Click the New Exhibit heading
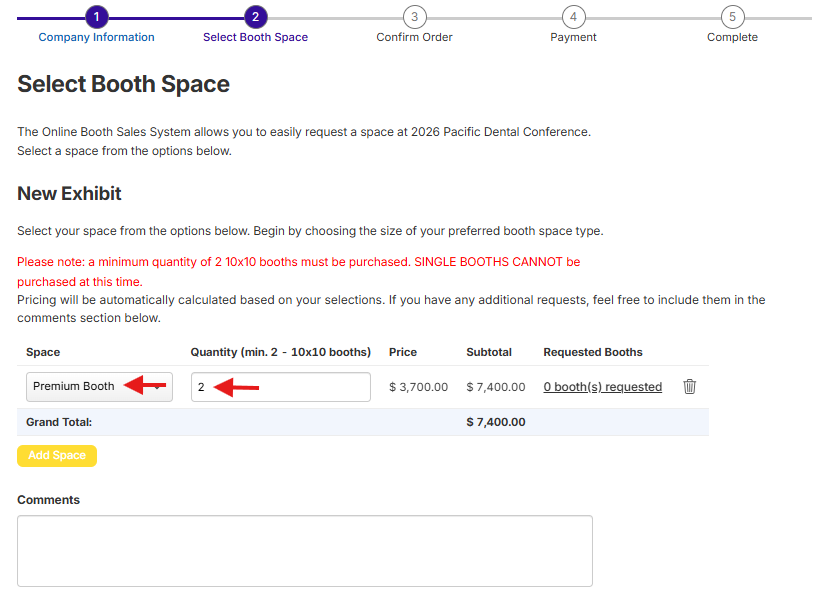The width and height of the screenshot is (829, 602). (69, 193)
